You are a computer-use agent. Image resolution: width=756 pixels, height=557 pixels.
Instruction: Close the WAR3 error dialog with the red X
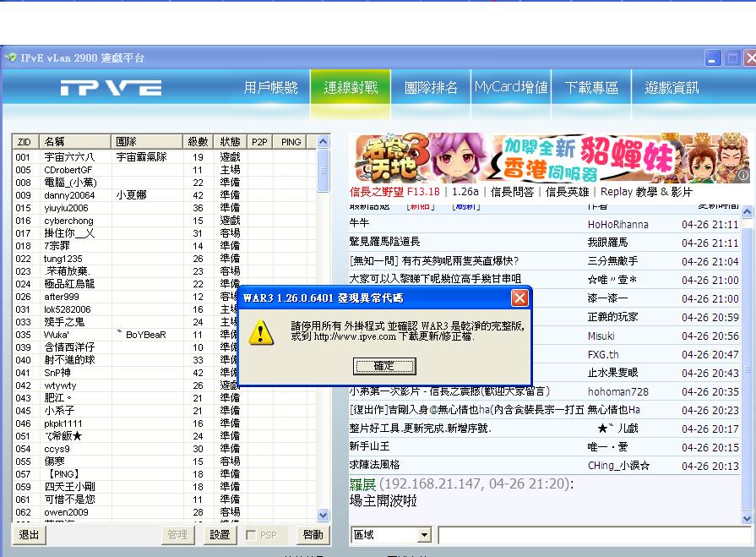click(519, 298)
